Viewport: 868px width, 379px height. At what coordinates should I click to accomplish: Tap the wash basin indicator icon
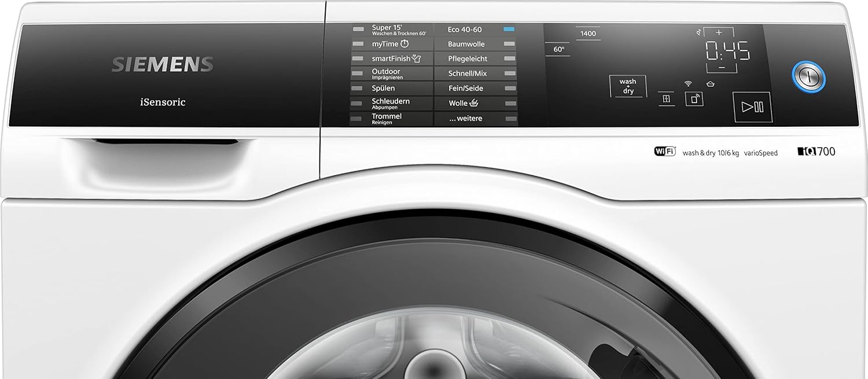pyautogui.click(x=710, y=83)
